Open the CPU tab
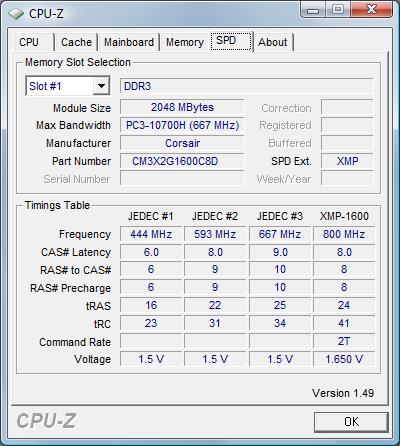Image resolution: width=400 pixels, height=446 pixels. pos(33,42)
